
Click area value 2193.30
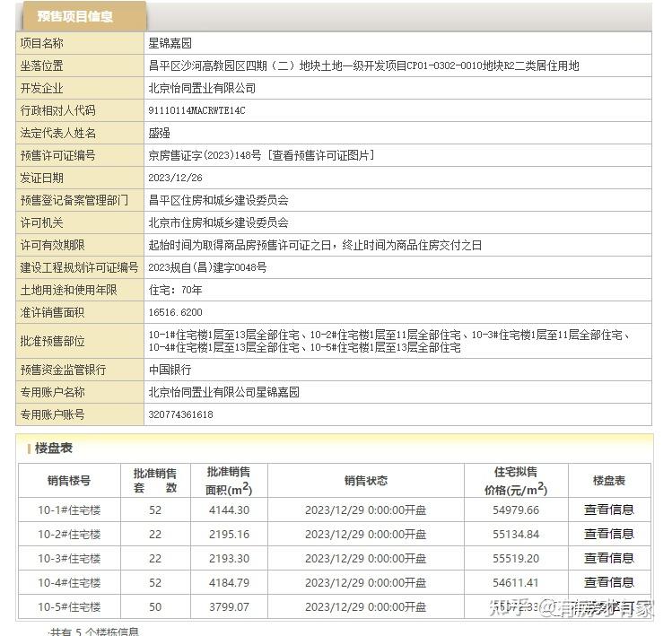[229, 559]
